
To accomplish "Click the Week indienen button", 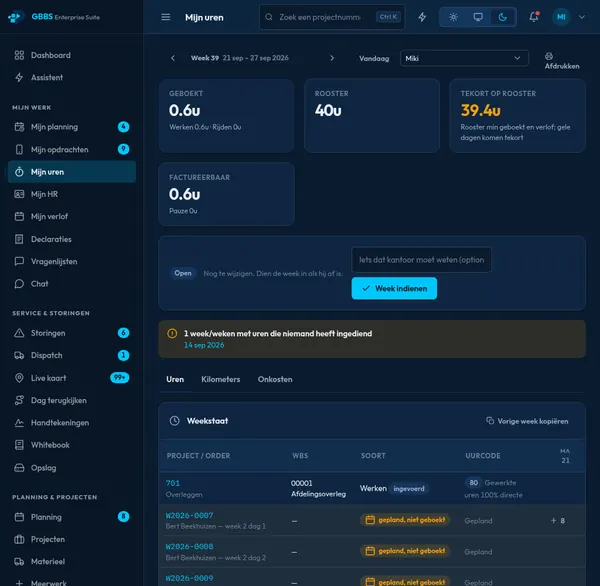I will pyautogui.click(x=394, y=288).
